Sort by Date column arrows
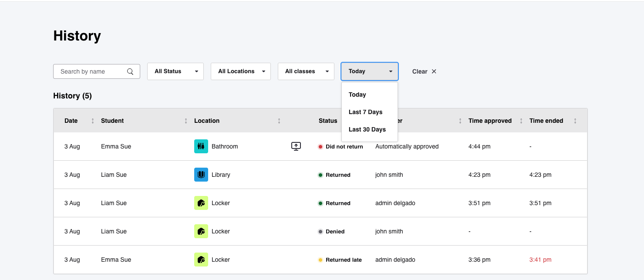 (x=92, y=121)
